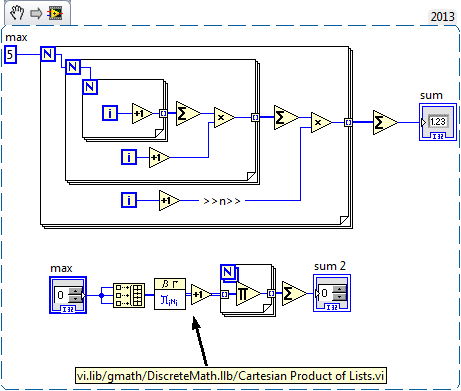Click the arrow icon in snippet header
The width and height of the screenshot is (461, 391).
click(x=36, y=14)
